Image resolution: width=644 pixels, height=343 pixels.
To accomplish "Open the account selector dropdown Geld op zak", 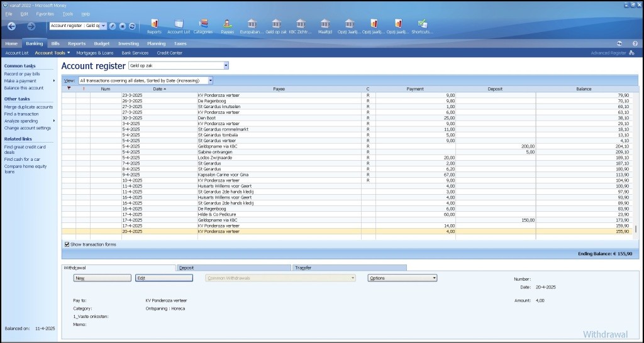I will [226, 65].
